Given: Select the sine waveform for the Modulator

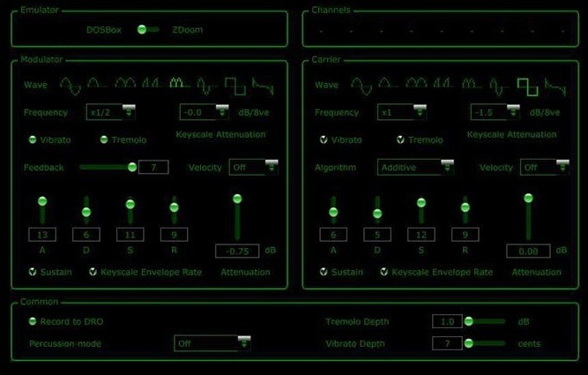Looking at the screenshot, I should [70, 85].
